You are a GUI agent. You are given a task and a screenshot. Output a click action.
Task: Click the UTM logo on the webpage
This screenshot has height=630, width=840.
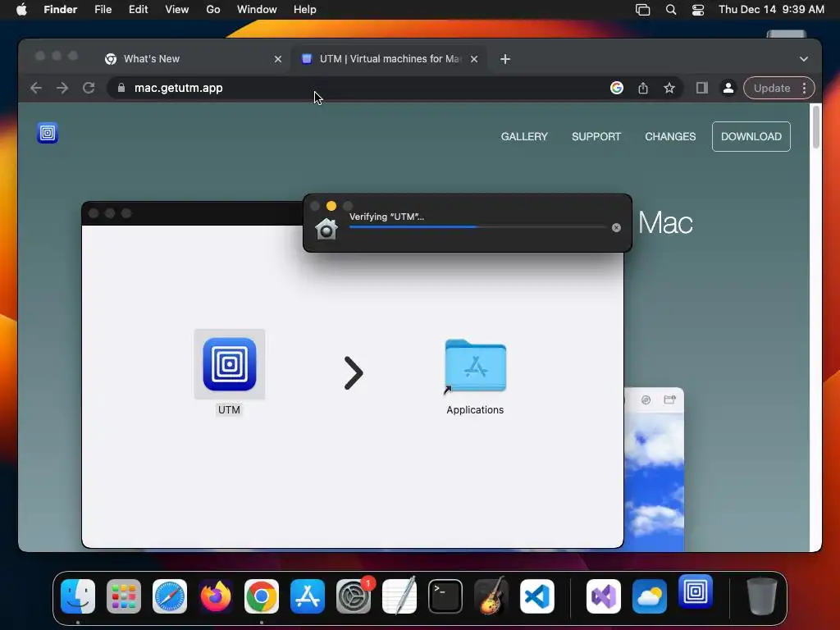point(48,133)
